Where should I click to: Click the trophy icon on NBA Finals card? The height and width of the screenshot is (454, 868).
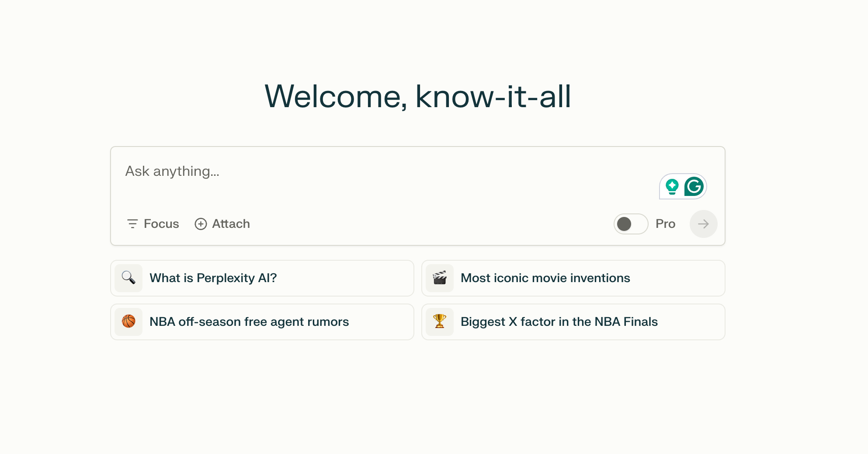[439, 321]
